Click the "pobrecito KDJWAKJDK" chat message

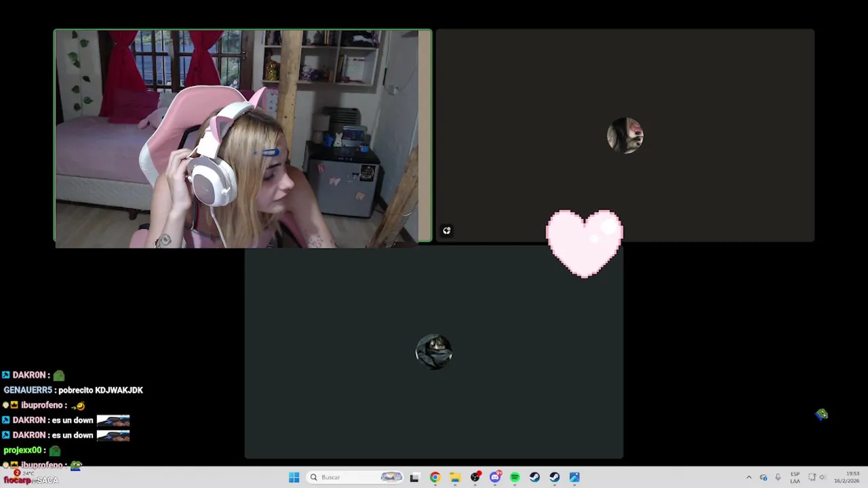[100, 390]
